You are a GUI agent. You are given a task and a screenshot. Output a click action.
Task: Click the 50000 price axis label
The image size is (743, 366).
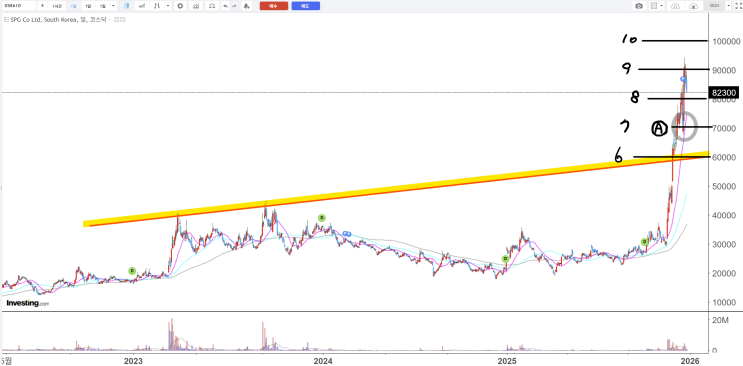coord(725,186)
